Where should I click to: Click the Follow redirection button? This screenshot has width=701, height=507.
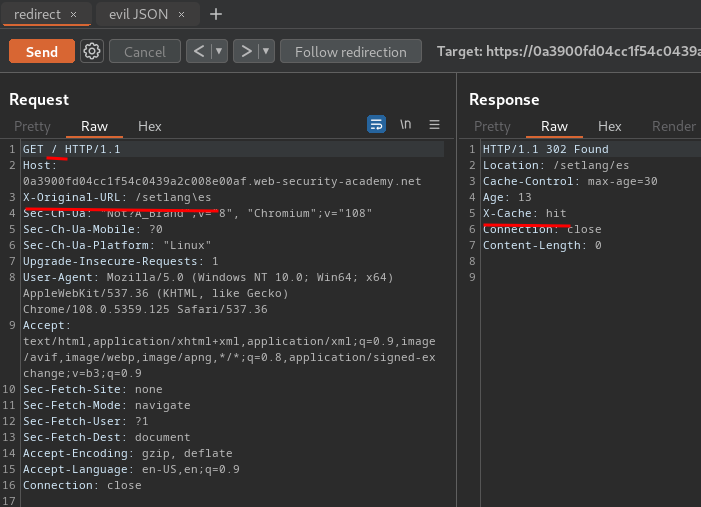tap(351, 51)
